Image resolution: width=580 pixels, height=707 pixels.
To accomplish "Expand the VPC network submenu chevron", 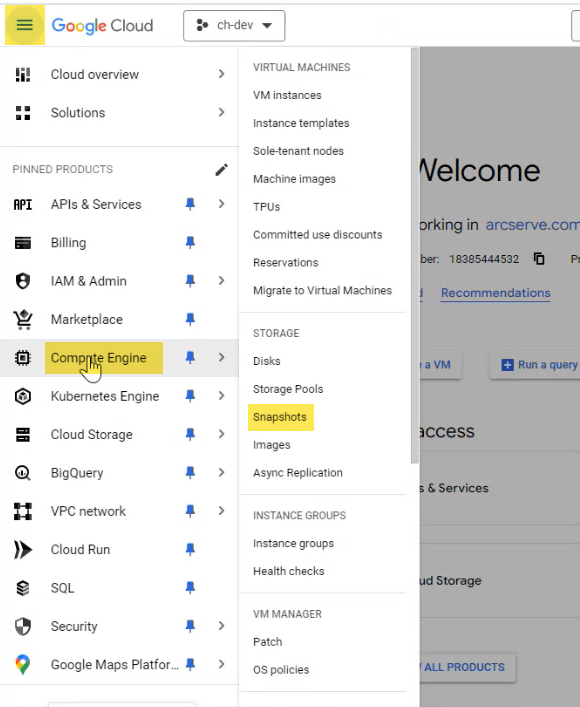I will tap(221, 511).
